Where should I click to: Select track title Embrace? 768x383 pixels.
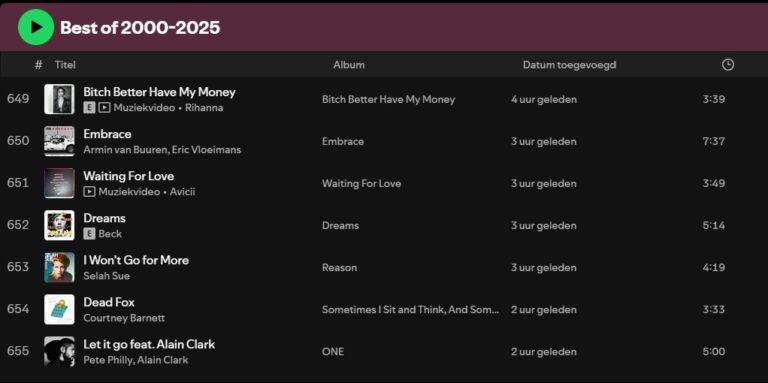point(107,134)
